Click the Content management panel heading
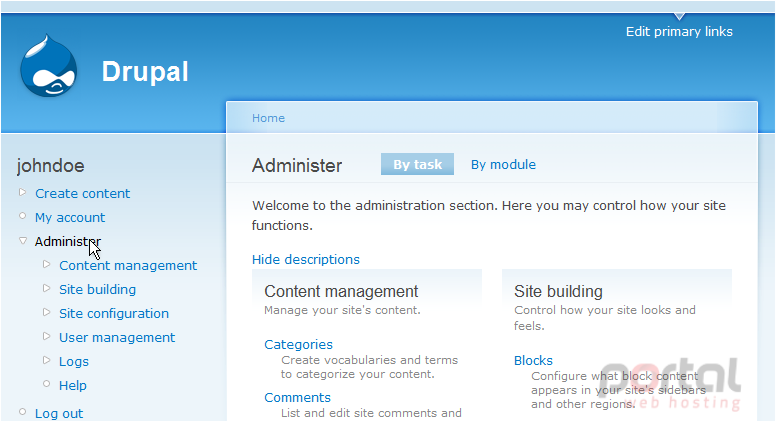Viewport: 776px width, 422px height. (341, 291)
